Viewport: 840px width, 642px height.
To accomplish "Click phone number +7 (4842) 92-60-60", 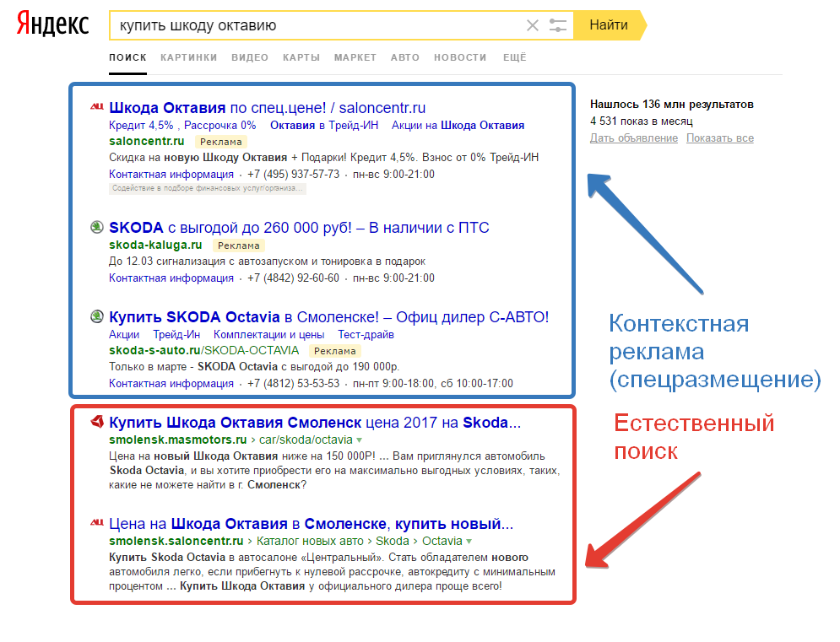I will coord(294,278).
